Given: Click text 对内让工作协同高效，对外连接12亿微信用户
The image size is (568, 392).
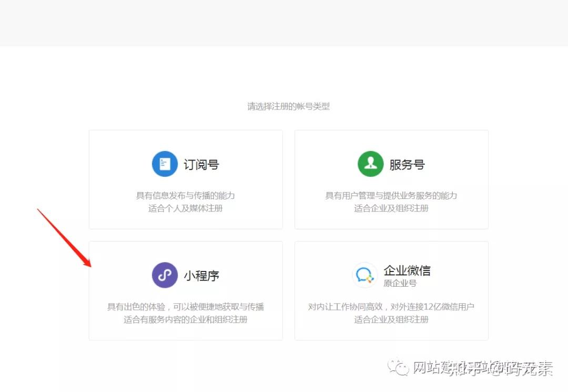Looking at the screenshot, I should coord(391,307).
